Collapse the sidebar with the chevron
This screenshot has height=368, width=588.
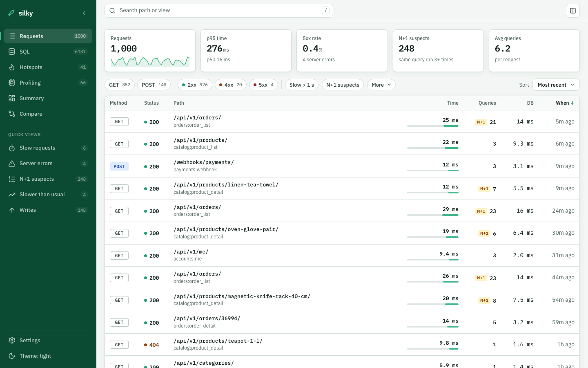84,13
